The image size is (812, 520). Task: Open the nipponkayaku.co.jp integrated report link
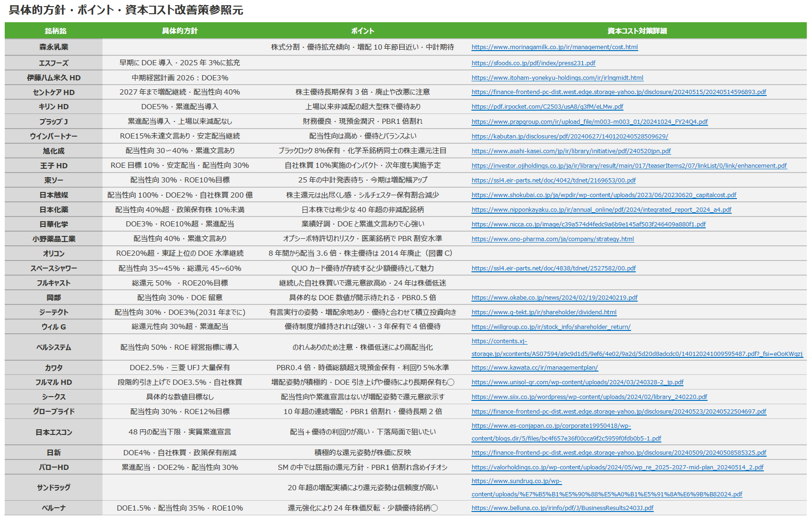pos(601,210)
